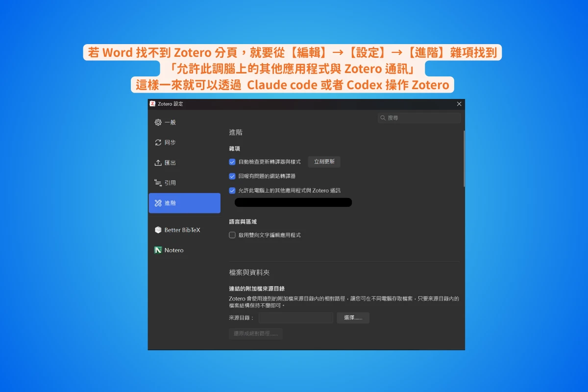
Task: Click the gear icon beside 一般
Action: [158, 122]
